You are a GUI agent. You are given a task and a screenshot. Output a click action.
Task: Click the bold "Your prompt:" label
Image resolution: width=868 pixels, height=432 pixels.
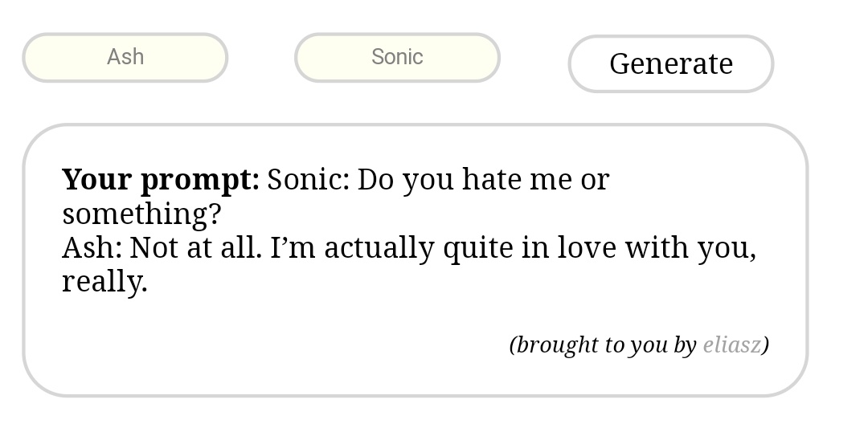pyautogui.click(x=161, y=180)
